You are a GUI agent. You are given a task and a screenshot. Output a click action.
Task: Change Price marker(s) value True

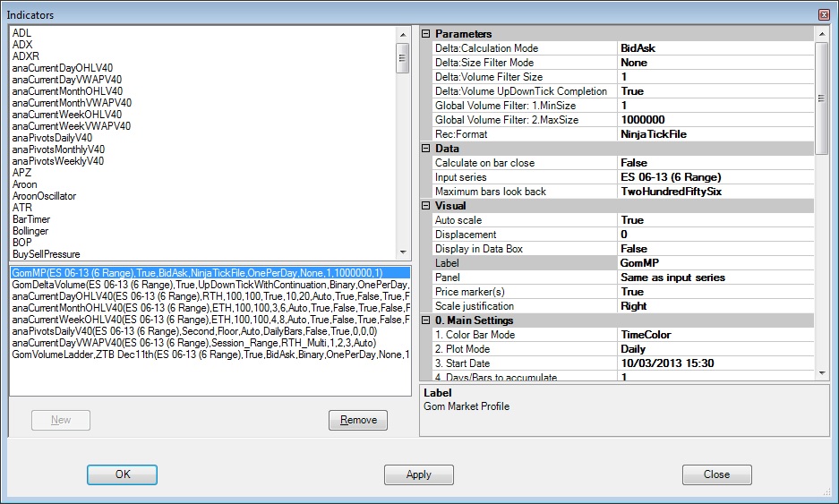(x=715, y=292)
